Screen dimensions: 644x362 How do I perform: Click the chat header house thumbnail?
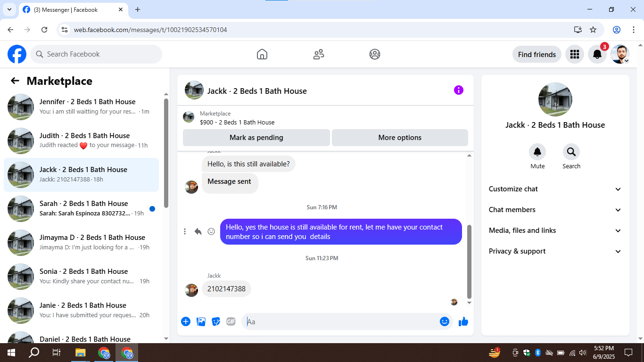[x=194, y=90]
